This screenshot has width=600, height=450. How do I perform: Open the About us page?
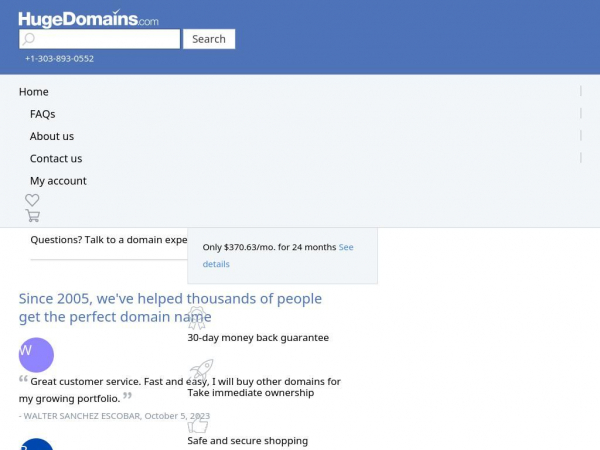(x=52, y=136)
